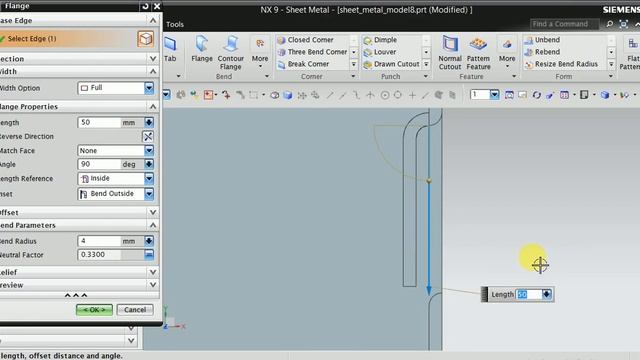The image size is (640, 360).
Task: Expand the Form group dropdown arrow
Action: click(611, 76)
